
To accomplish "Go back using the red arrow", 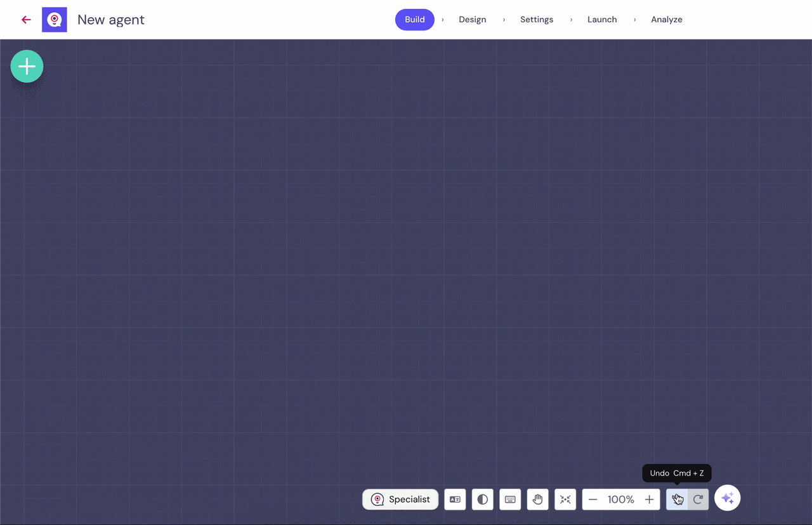I will point(26,20).
